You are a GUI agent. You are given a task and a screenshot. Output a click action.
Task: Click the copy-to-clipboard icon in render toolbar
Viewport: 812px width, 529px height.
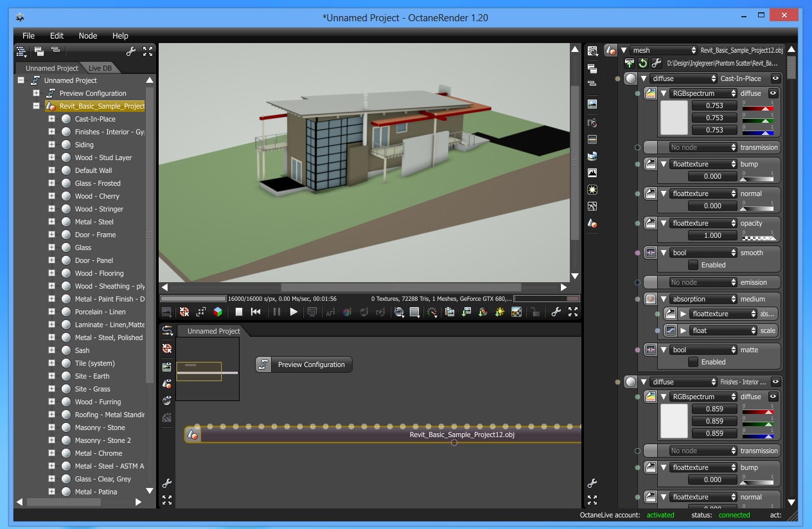click(x=450, y=312)
